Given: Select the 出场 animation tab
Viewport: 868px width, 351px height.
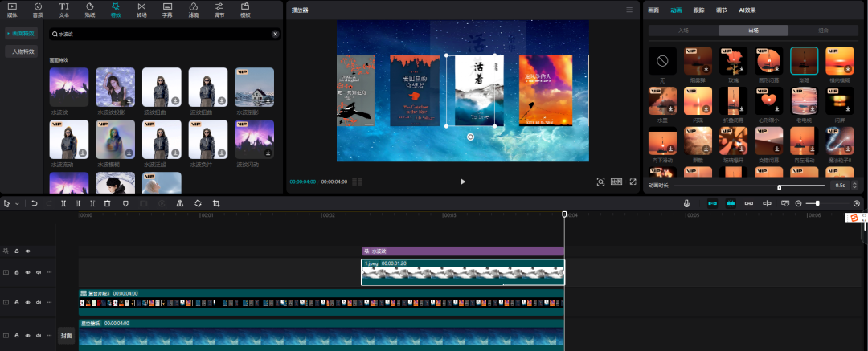Looking at the screenshot, I should pos(753,31).
